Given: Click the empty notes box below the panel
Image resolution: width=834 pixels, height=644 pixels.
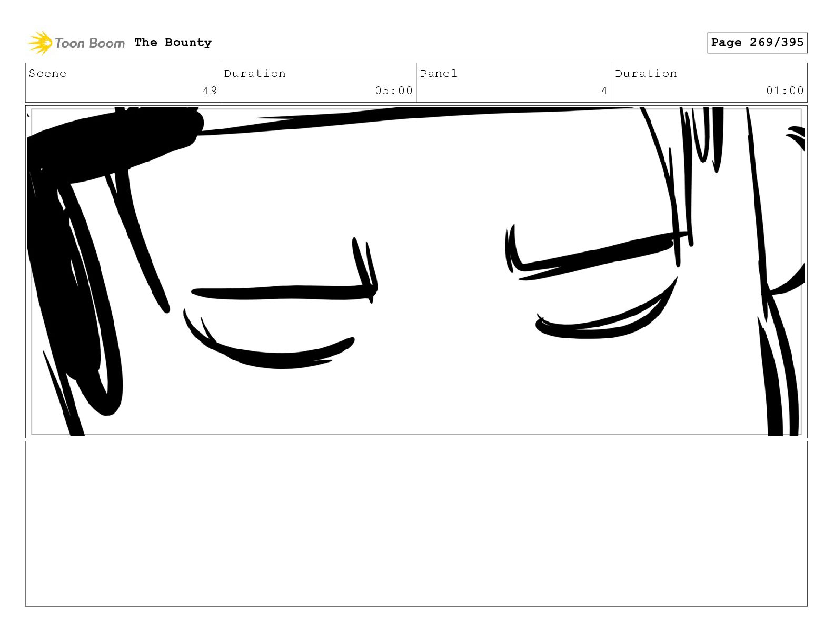Looking at the screenshot, I should (416, 524).
